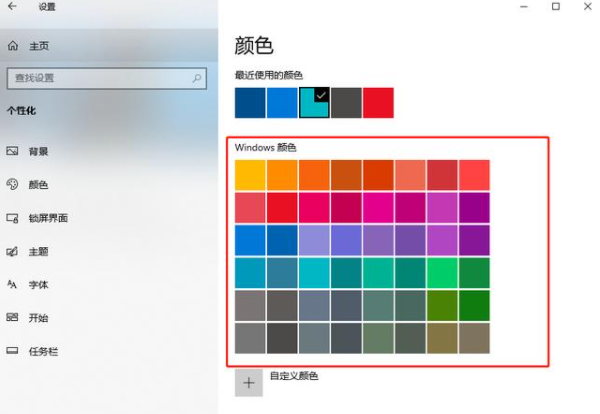
Task: Pick the golden yellow Windows color swatch
Action: point(250,174)
